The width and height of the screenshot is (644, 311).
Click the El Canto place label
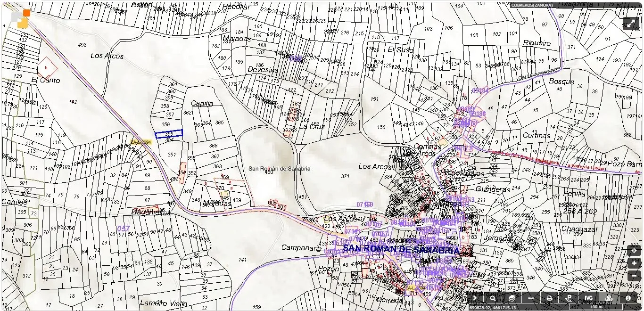click(46, 80)
